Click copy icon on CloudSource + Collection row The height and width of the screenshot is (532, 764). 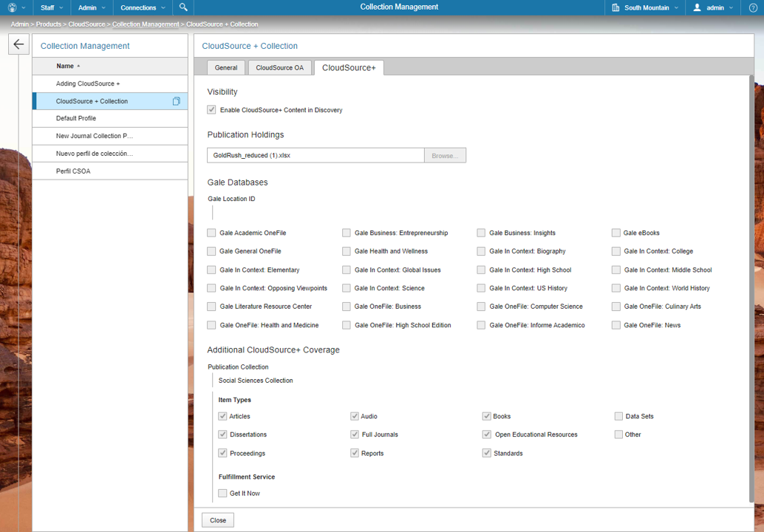tap(177, 100)
